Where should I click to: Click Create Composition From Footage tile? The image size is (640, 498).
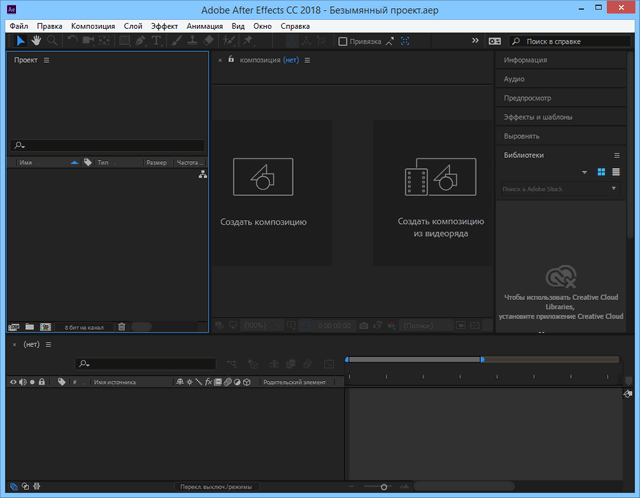[x=432, y=193]
